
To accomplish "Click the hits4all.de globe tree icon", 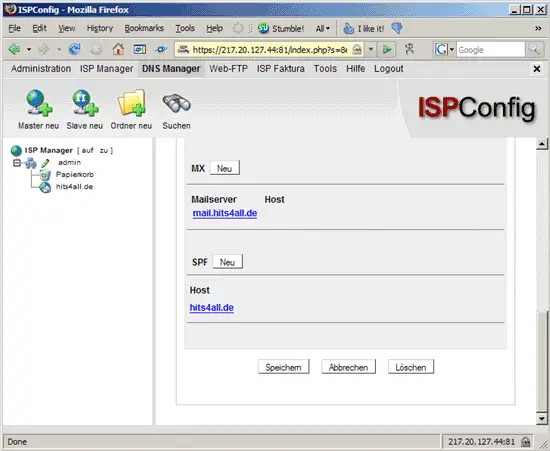I will coord(45,187).
